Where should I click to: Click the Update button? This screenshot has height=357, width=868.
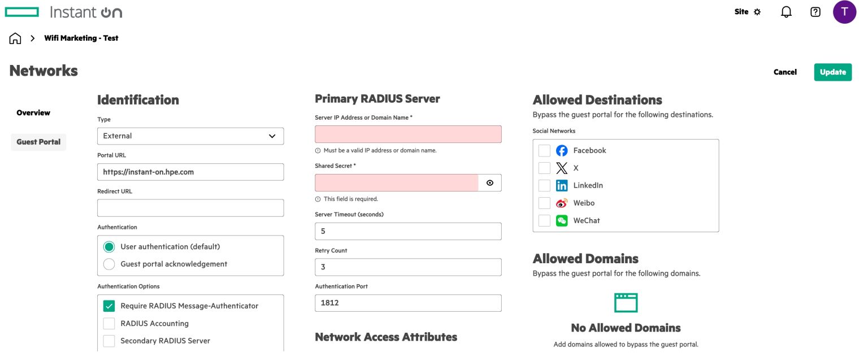pyautogui.click(x=832, y=72)
